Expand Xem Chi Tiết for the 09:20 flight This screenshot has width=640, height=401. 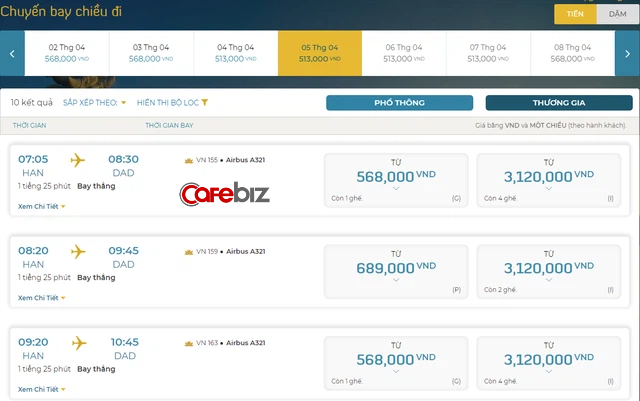[x=41, y=389]
